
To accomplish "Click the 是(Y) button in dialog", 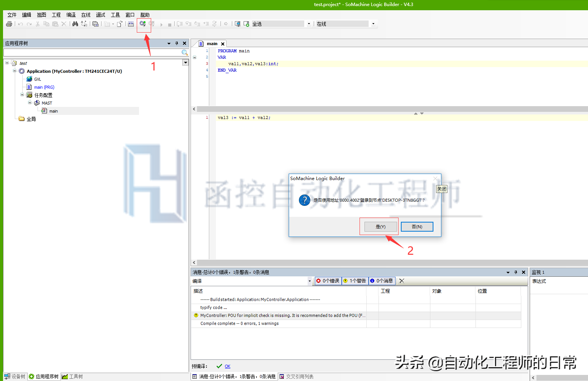I will click(380, 227).
